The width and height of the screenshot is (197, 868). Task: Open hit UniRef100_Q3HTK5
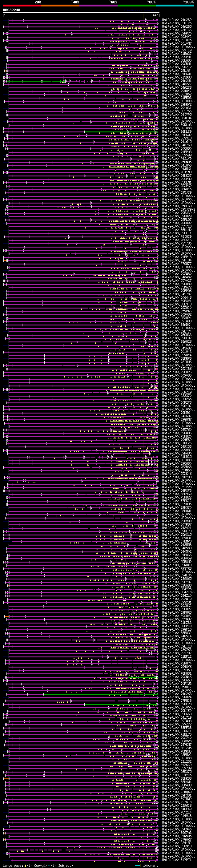click(177, 23)
